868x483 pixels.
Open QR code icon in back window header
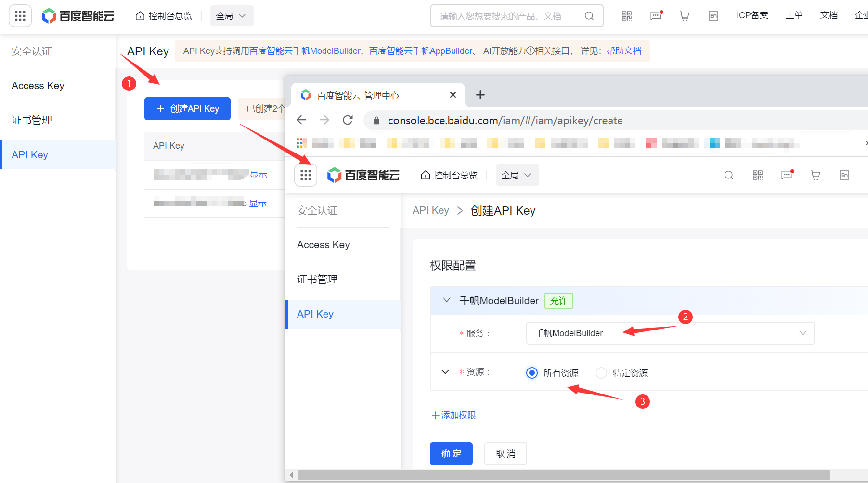[627, 16]
